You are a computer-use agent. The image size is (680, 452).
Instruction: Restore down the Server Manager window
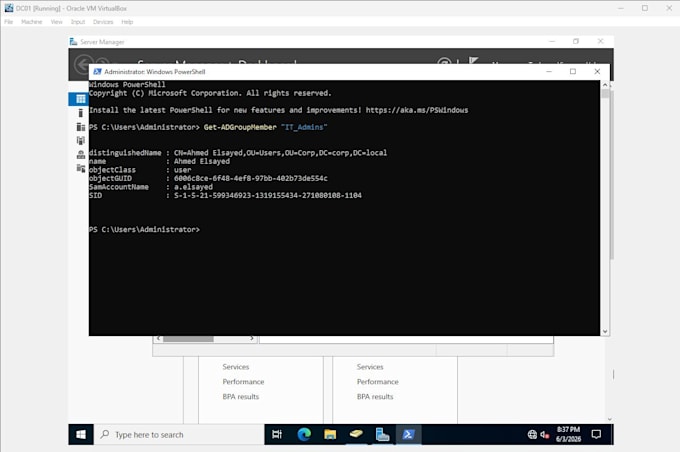point(576,41)
